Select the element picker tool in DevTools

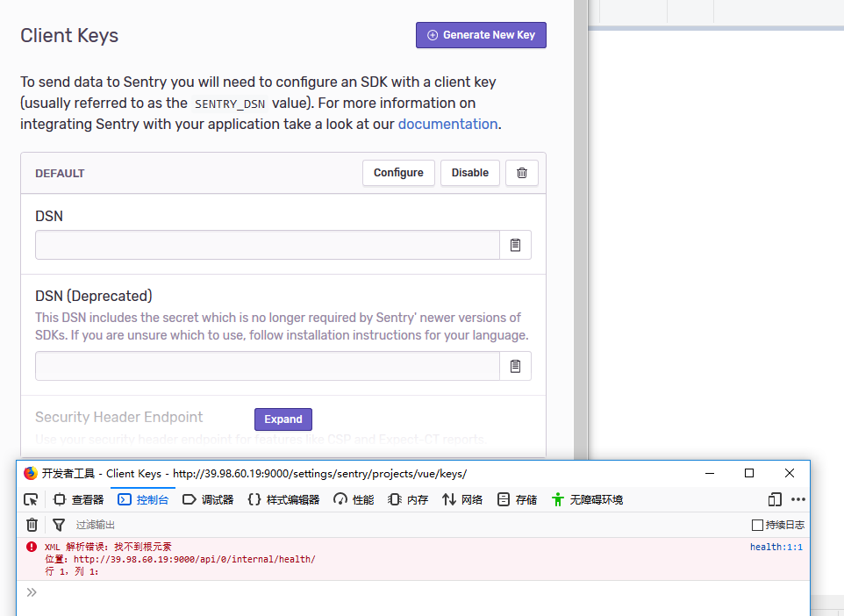tap(31, 498)
